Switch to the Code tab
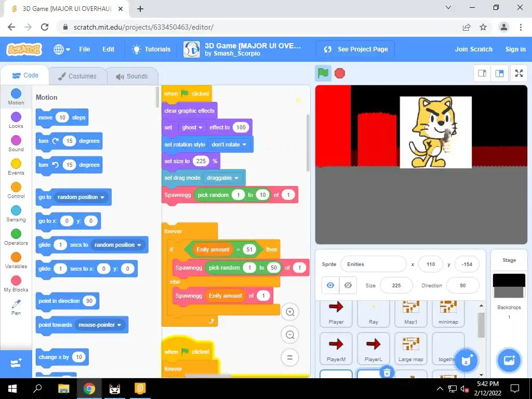 pyautogui.click(x=25, y=75)
